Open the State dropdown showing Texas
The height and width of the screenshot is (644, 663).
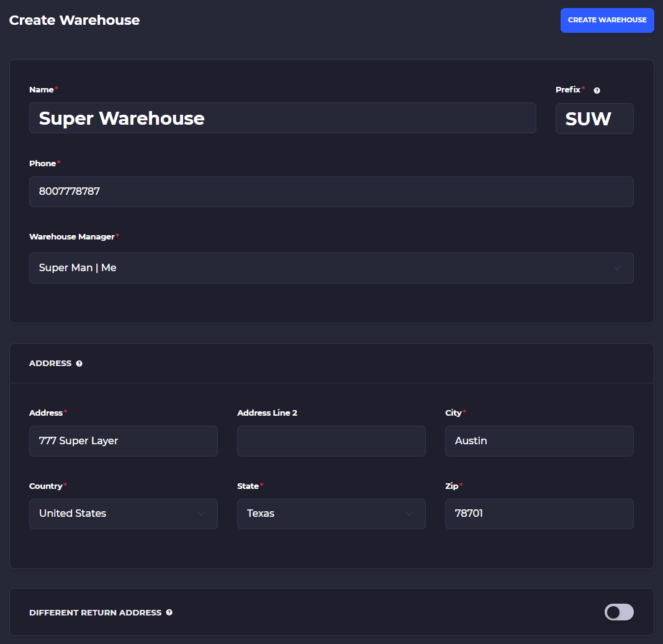coord(331,514)
